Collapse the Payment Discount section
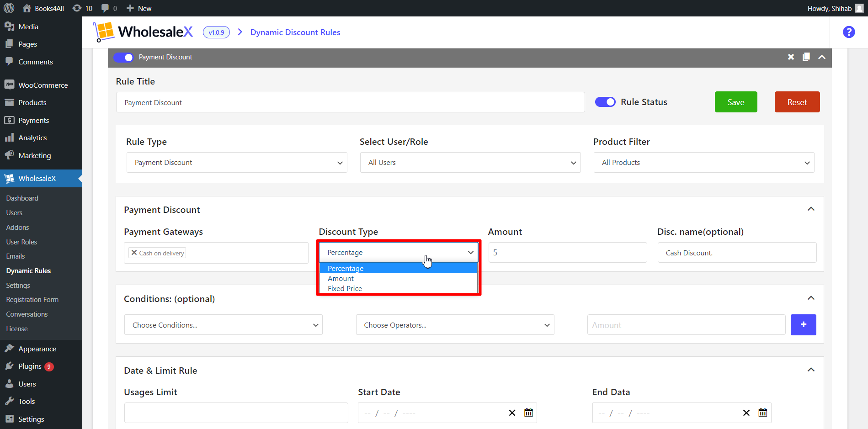Viewport: 868px width, 429px height. 811,209
